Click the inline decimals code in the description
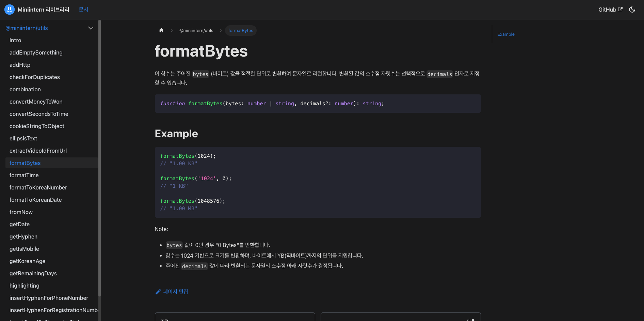The height and width of the screenshot is (321, 644). [x=439, y=74]
